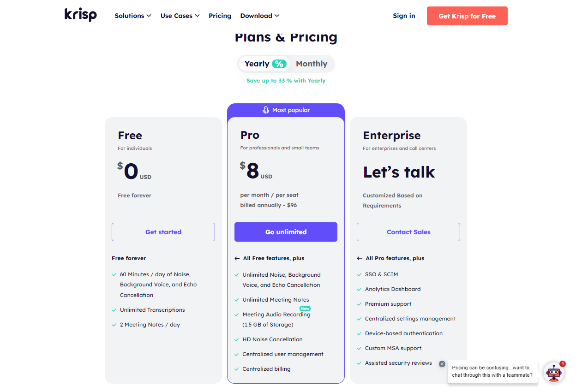
Task: Click the New badge on Meeting Audio Recording
Action: pyautogui.click(x=305, y=309)
